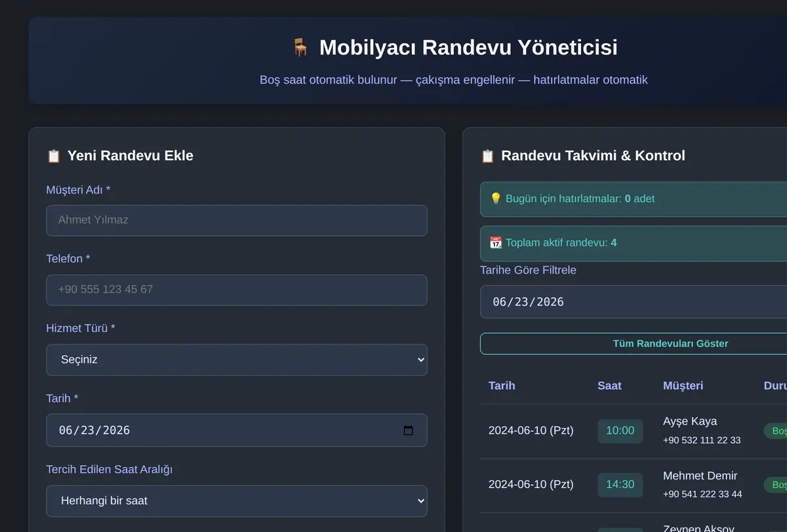Open the calendar picker icon in Tarih field

[x=409, y=430]
